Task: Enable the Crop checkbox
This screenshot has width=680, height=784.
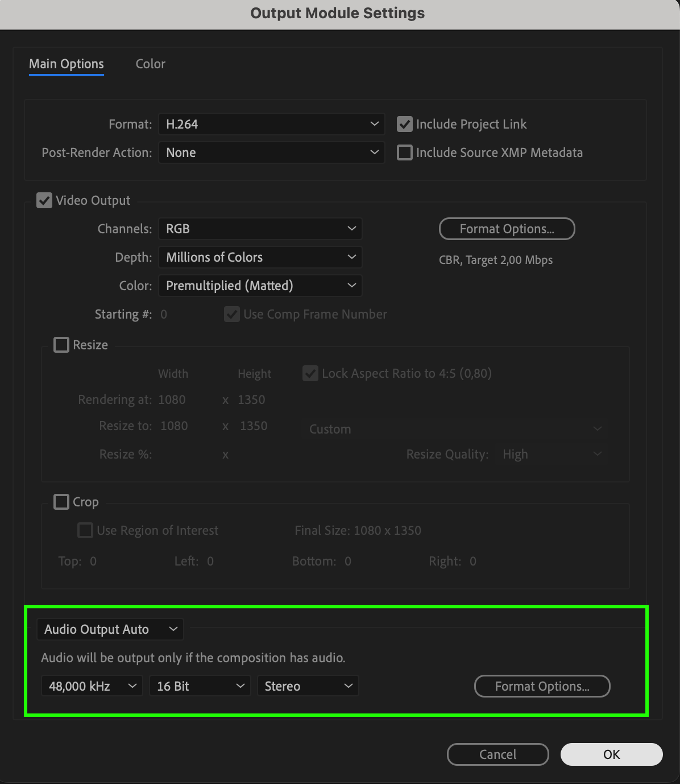Action: coord(61,502)
